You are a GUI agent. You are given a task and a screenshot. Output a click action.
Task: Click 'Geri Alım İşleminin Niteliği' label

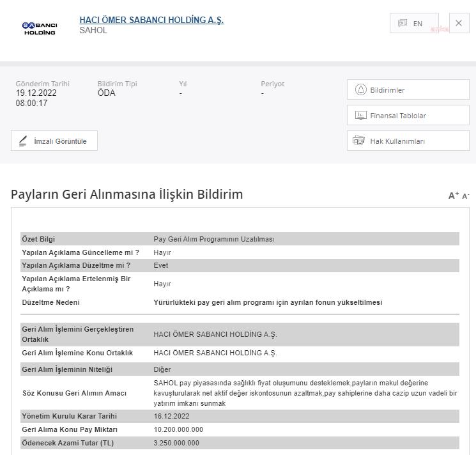[67, 369]
